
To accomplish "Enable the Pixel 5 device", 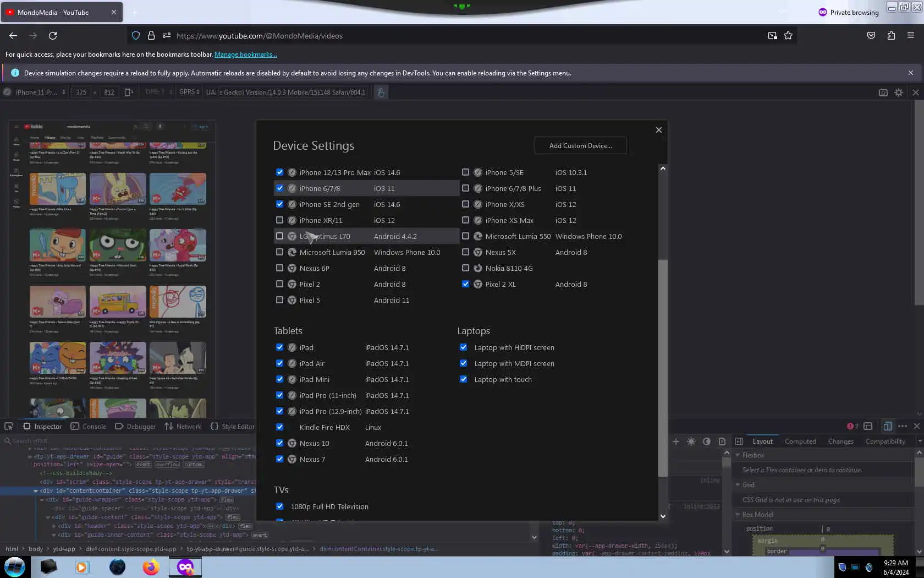I will [279, 300].
